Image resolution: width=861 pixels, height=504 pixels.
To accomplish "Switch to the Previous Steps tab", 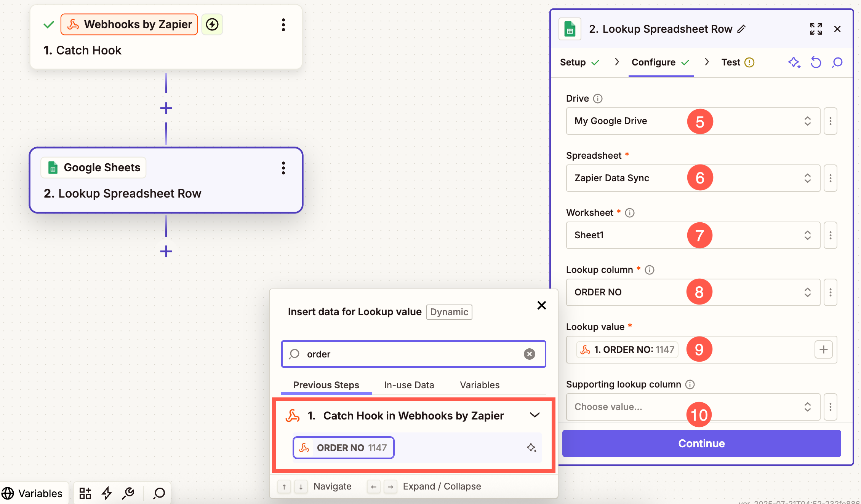I will tap(326, 385).
